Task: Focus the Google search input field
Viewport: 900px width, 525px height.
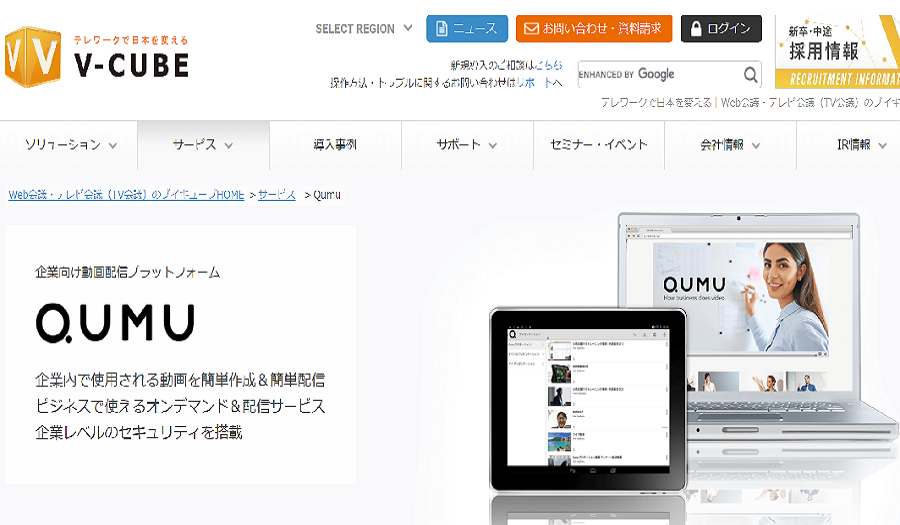Action: (659, 74)
